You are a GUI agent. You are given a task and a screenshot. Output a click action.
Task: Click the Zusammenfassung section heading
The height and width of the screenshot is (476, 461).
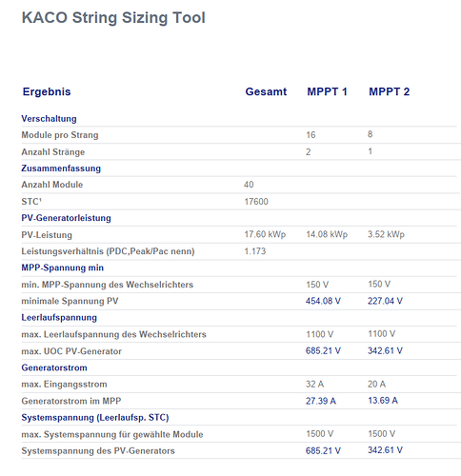coord(61,169)
